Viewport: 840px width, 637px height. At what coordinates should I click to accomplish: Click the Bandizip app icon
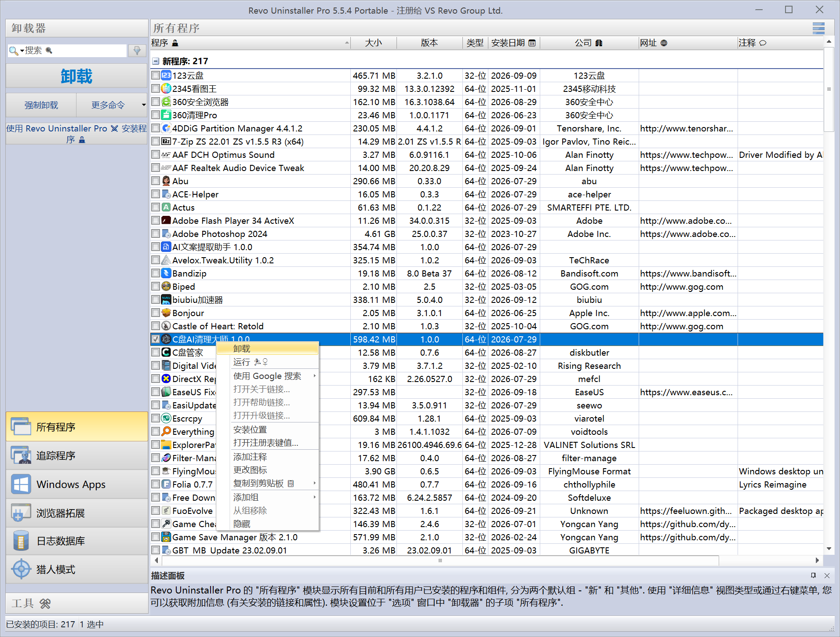pyautogui.click(x=166, y=273)
